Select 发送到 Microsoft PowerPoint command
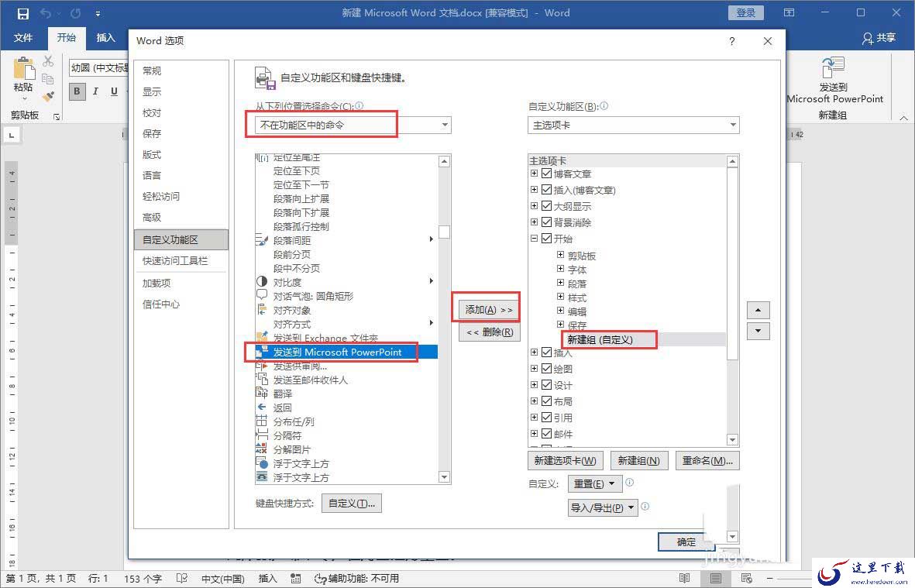The width and height of the screenshot is (915, 588). [346, 352]
